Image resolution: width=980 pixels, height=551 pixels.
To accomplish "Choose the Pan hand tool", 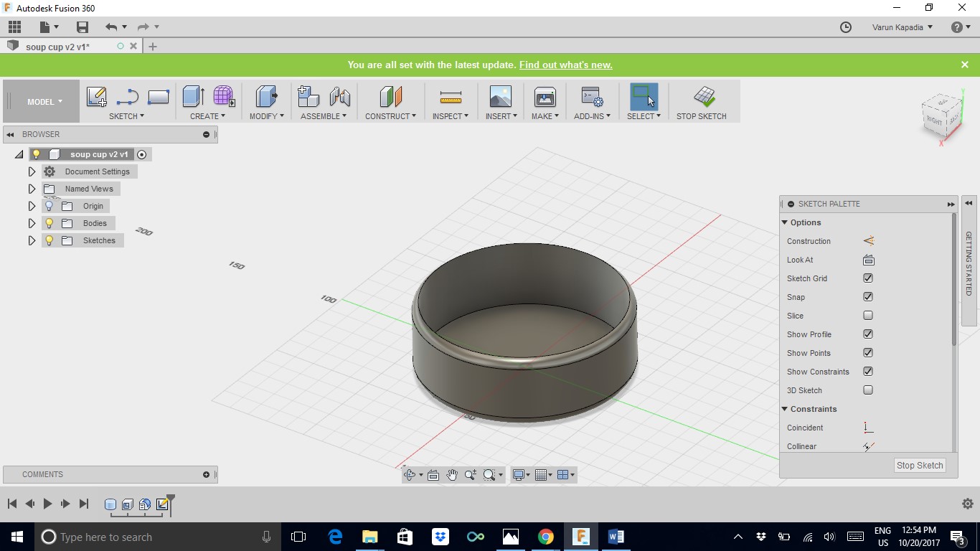I will (452, 475).
